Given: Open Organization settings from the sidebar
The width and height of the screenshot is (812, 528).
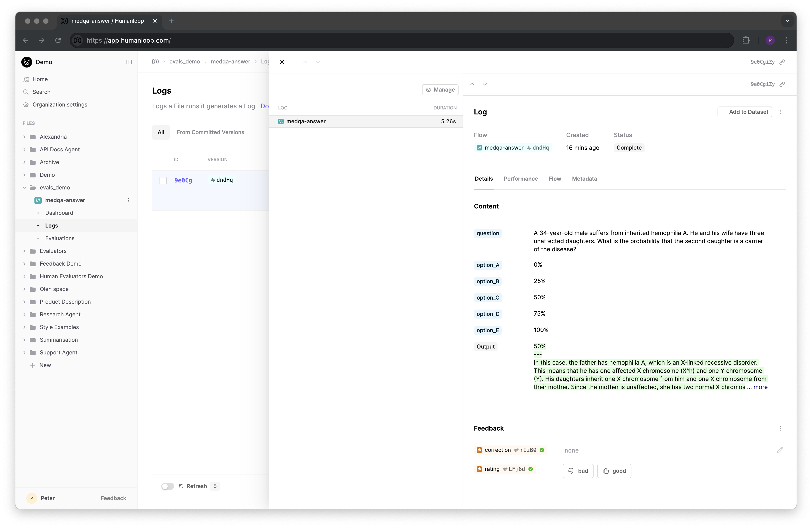Looking at the screenshot, I should pos(60,104).
